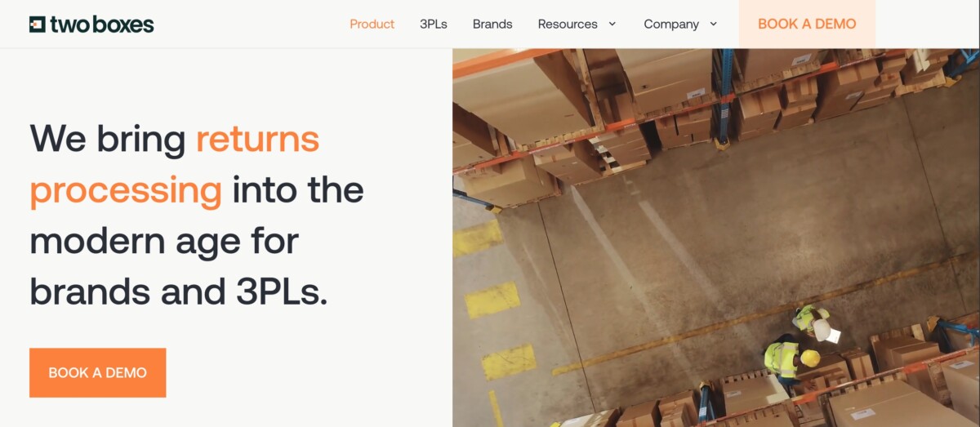Screen dimensions: 980x427
Task: Click the warehouse aerial video background
Action: pos(716,238)
